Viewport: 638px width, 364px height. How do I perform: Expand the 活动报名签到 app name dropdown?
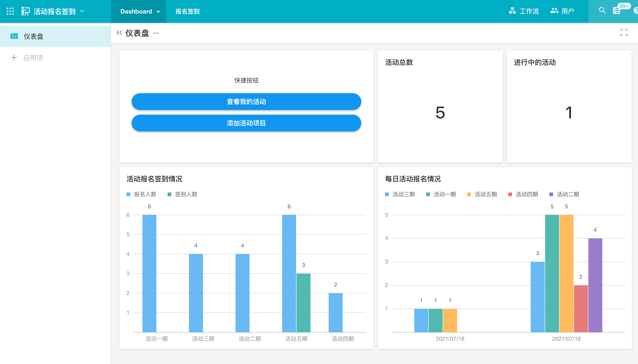click(82, 11)
